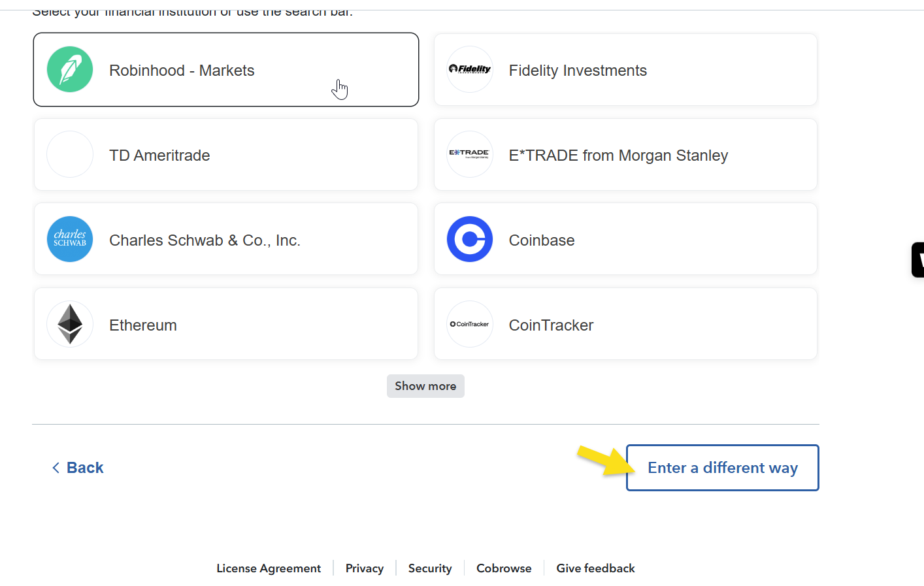The width and height of the screenshot is (924, 586).
Task: Select Fidelity Investments institution label
Action: tap(578, 71)
